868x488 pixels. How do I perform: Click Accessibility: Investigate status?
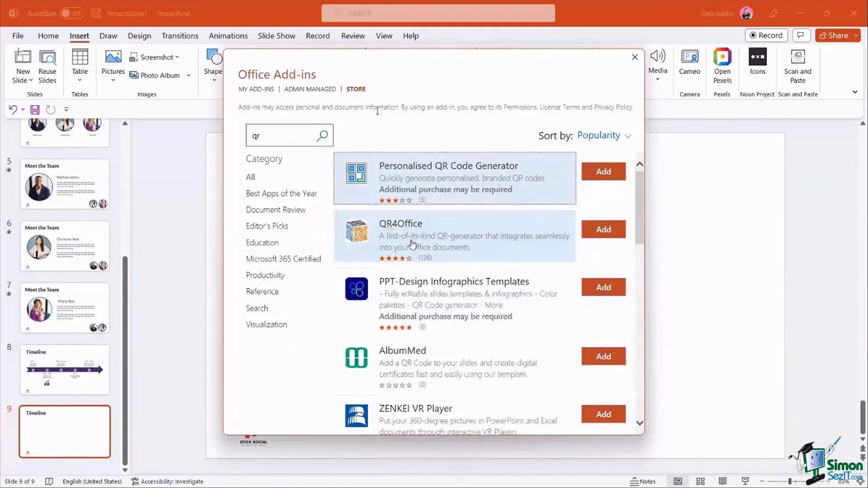(x=167, y=482)
